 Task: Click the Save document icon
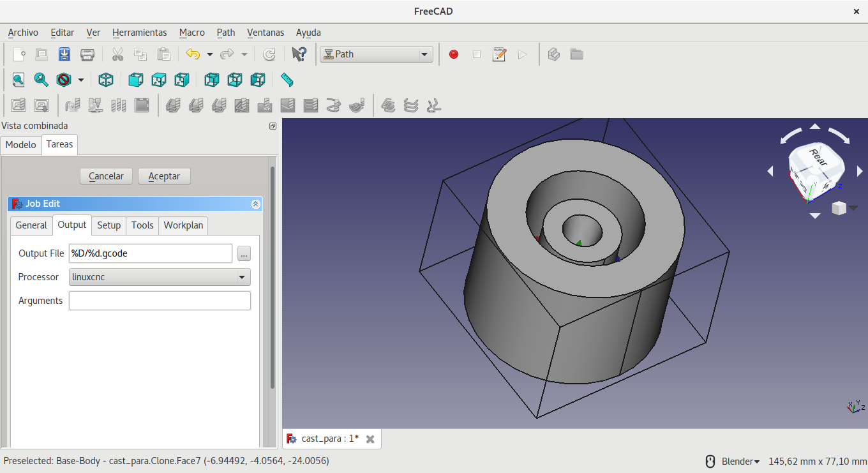64,54
